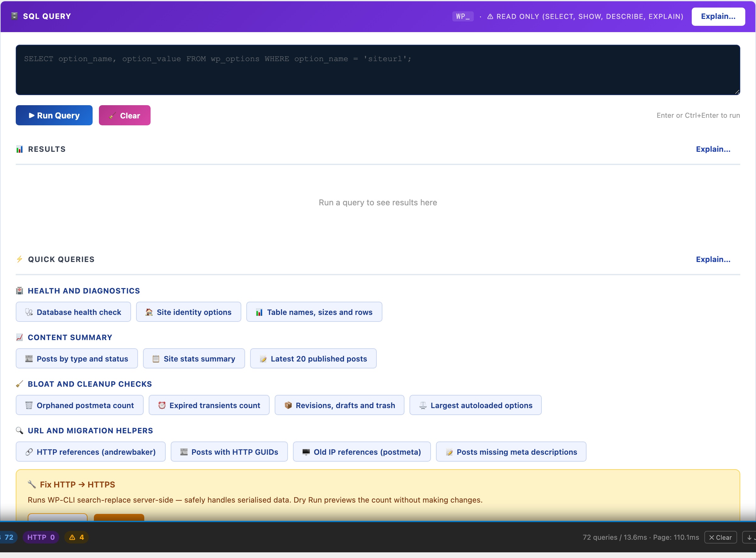Click the 72 queries / 13.6ms timing text
756x558 pixels.
[641, 537]
